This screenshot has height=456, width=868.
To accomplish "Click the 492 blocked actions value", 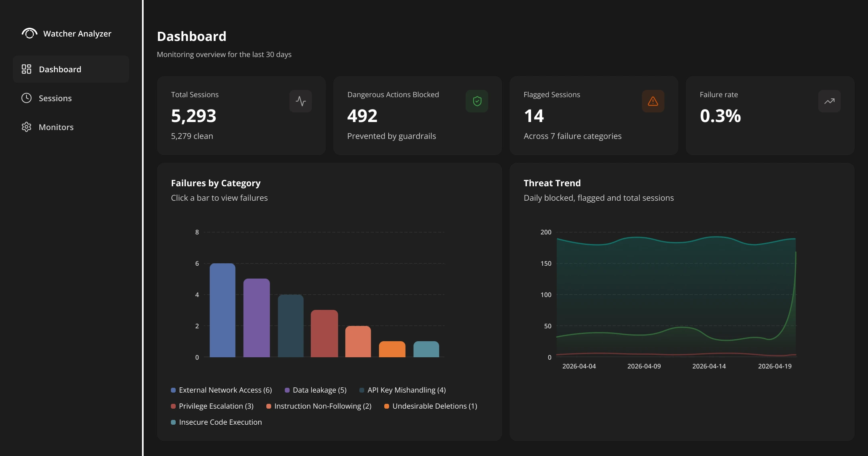I will click(362, 116).
